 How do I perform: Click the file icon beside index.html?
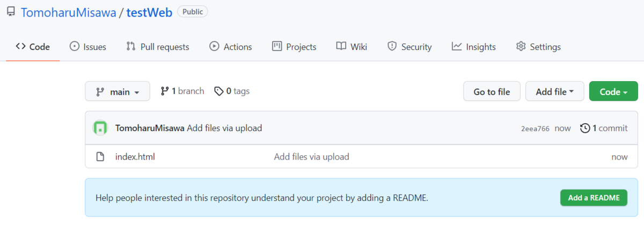tap(100, 157)
